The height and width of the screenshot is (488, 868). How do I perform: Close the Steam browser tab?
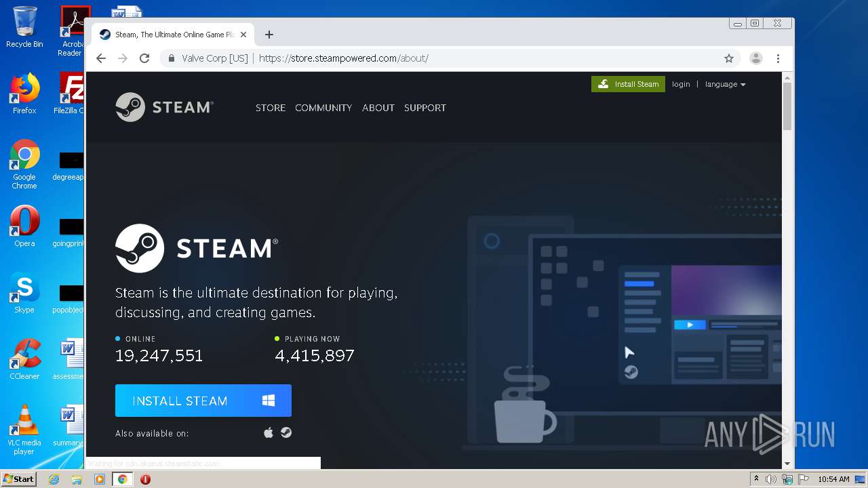click(x=243, y=35)
